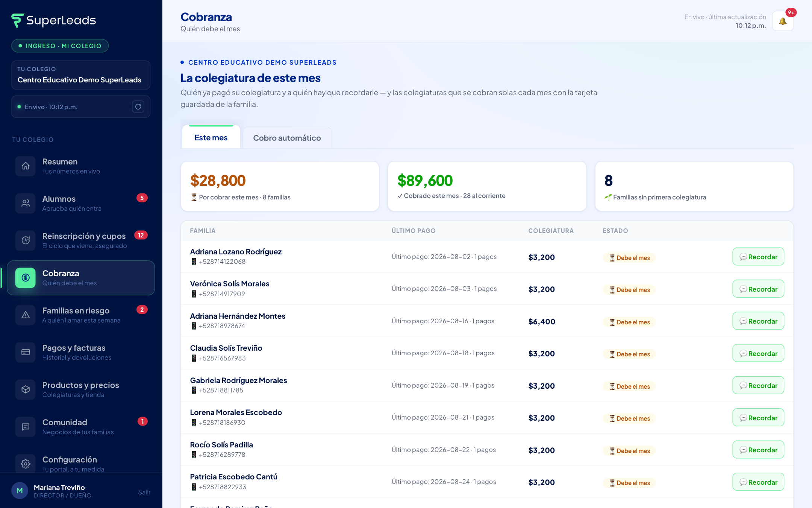This screenshot has height=508, width=812.
Task: Click Recordar for Rocío Solís Padilla
Action: click(x=758, y=450)
